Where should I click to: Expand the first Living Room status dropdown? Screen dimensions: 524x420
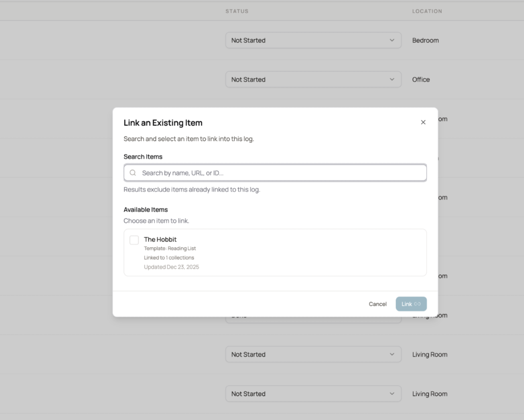(313, 354)
